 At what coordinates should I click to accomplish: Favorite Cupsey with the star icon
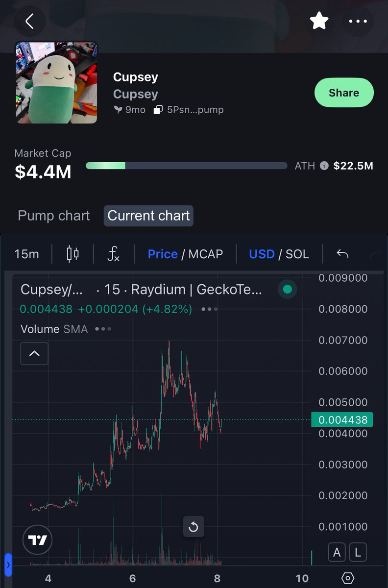tap(319, 21)
